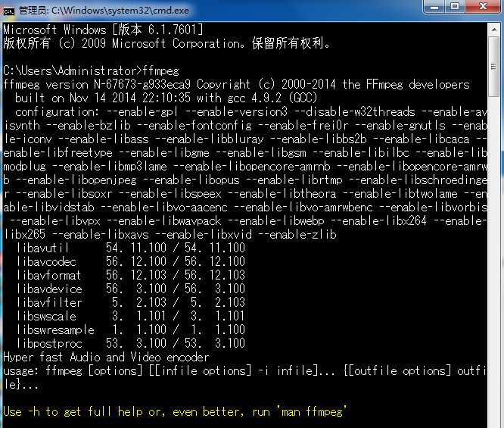Screen dimensions: 504x428
Task: Click the copyright 2009 Microsoft Corporation line
Action: tap(166, 43)
